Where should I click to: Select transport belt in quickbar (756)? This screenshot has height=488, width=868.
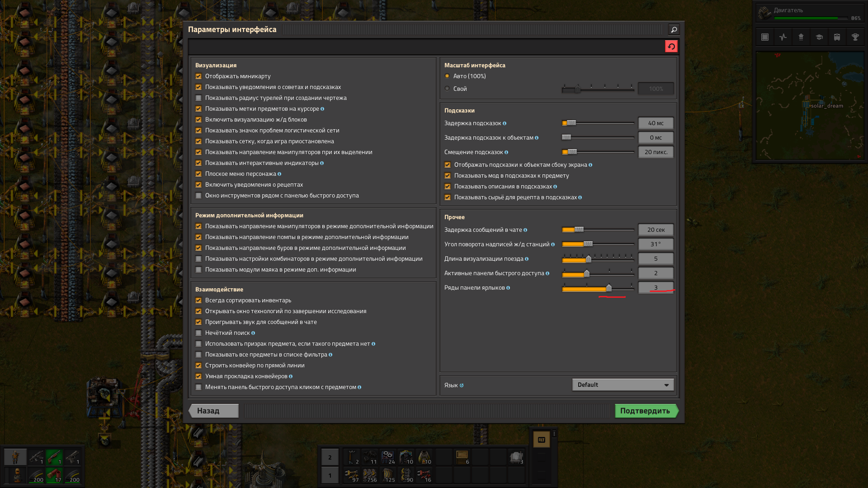(370, 475)
